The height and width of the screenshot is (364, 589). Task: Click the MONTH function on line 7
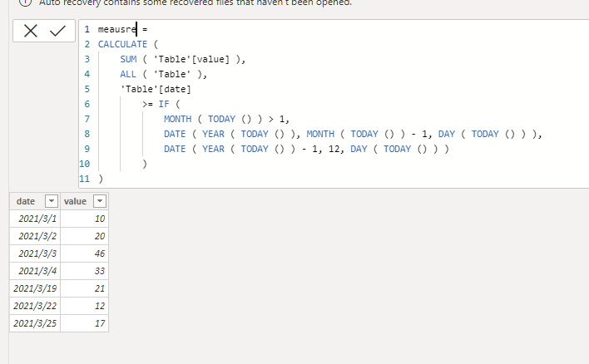point(178,119)
